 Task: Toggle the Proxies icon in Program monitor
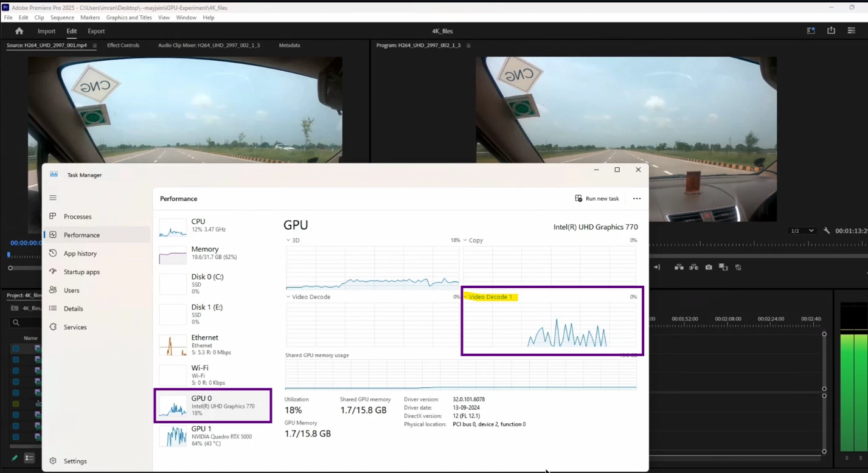tap(738, 268)
